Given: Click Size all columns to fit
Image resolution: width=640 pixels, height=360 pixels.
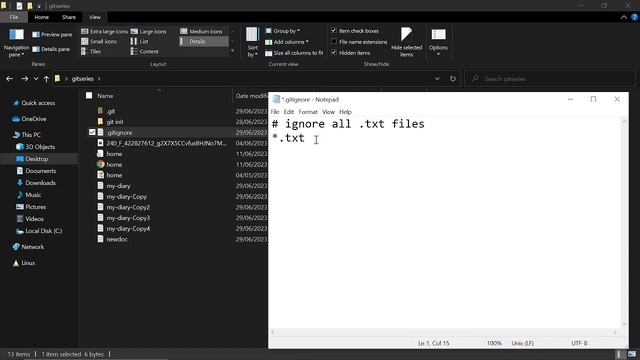Looking at the screenshot, I should click(x=294, y=53).
